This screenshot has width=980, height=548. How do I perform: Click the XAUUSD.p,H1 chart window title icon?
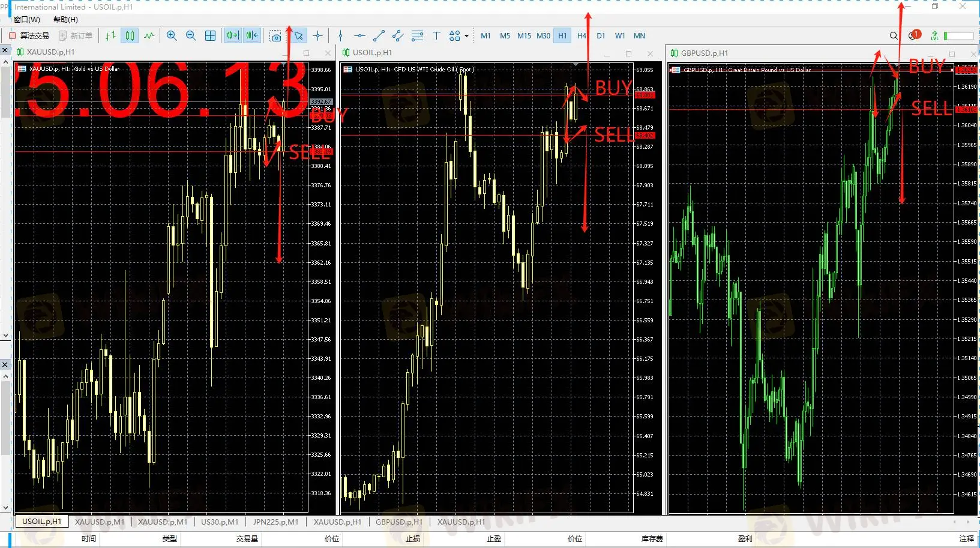pyautogui.click(x=20, y=52)
